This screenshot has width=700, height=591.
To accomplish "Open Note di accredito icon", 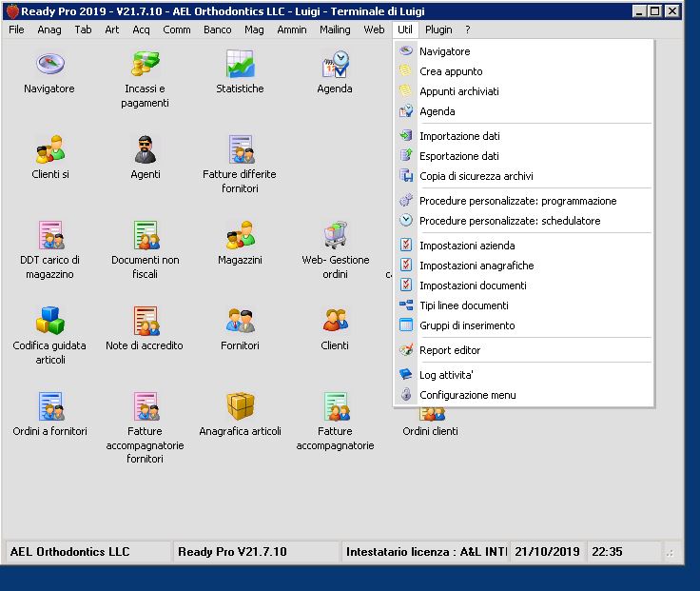I will (146, 321).
